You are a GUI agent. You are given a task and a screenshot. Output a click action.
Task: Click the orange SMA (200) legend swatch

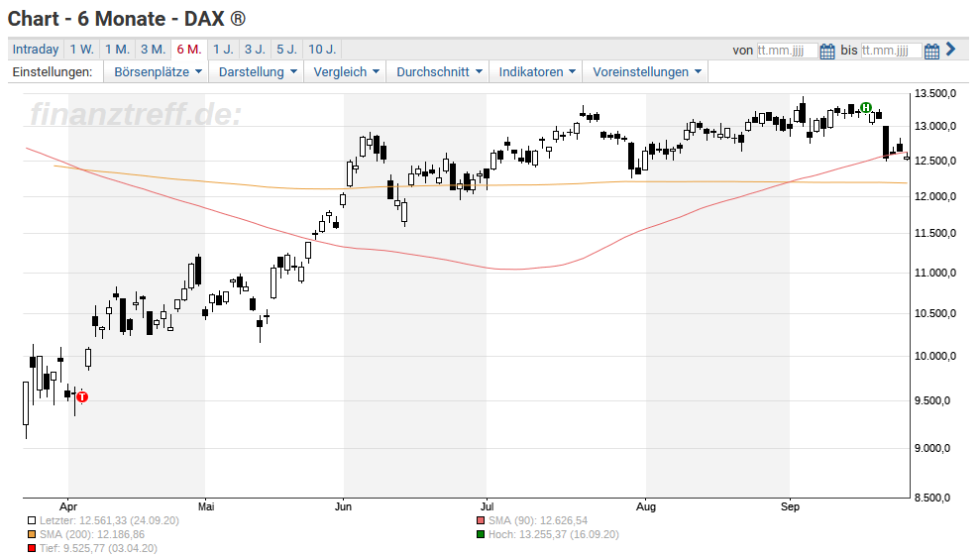[x=32, y=534]
